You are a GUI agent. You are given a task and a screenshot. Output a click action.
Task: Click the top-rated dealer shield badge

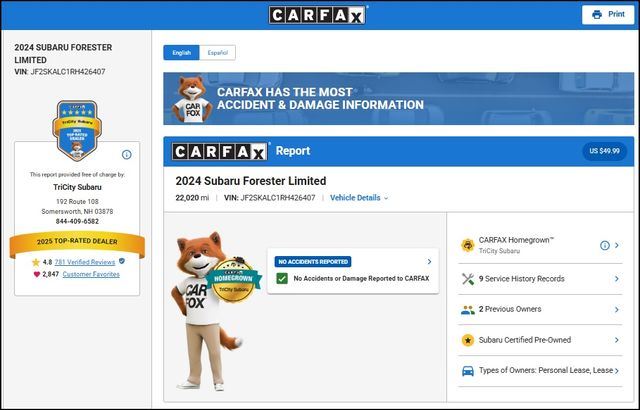pos(77,131)
